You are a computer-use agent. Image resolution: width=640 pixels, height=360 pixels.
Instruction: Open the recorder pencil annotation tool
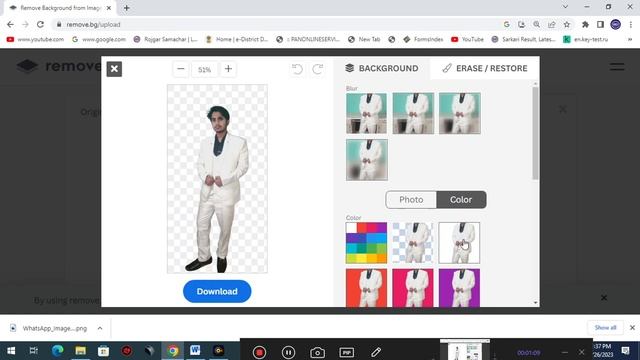(376, 352)
